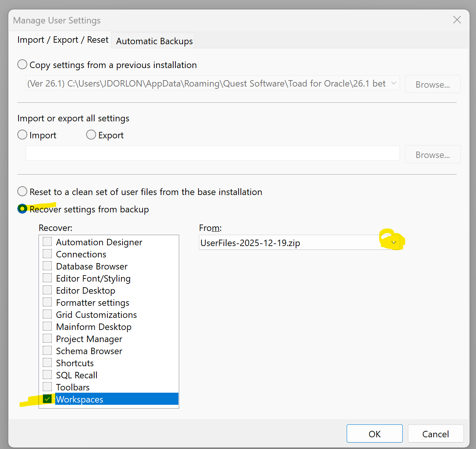This screenshot has height=449, width=476.
Task: Select Recover settings from backup radio
Action: tap(22, 209)
